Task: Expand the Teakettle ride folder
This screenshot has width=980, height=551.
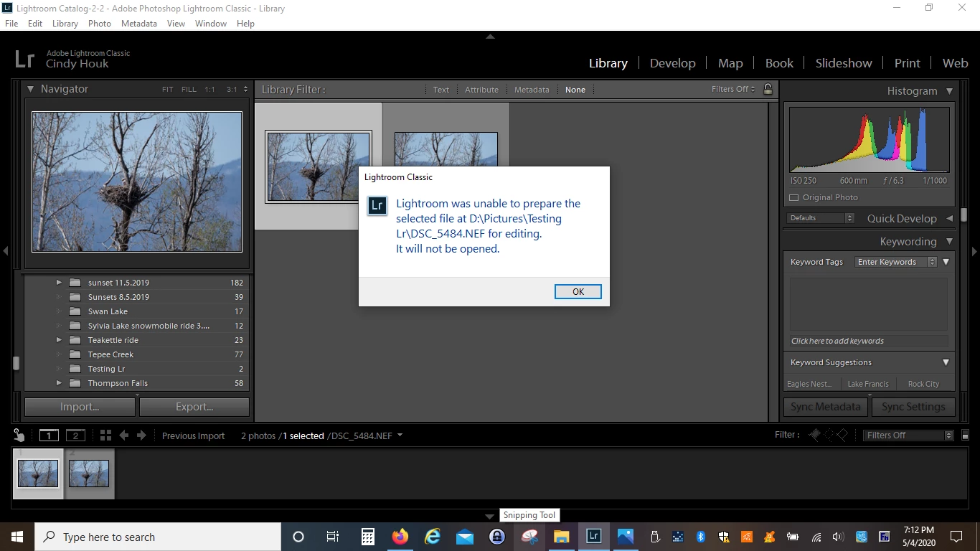Action: 59,340
